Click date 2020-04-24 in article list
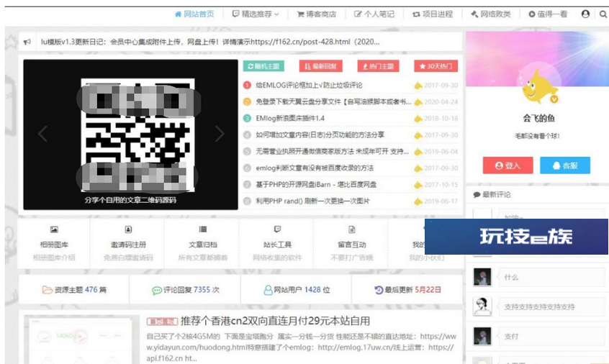The image size is (609, 364). pyautogui.click(x=441, y=102)
